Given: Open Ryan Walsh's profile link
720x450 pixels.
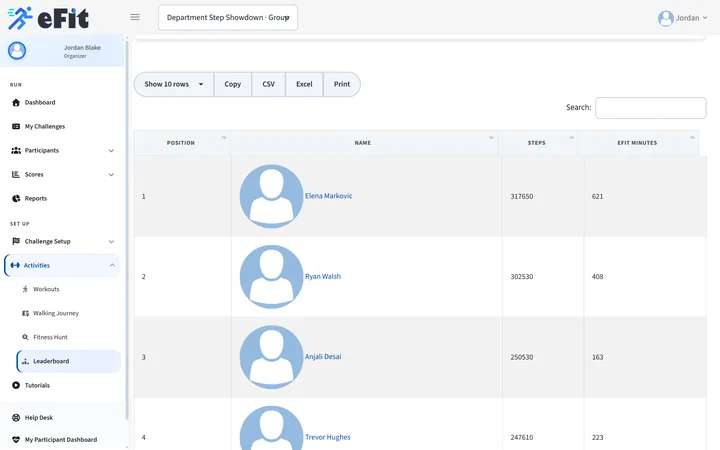Looking at the screenshot, I should pyautogui.click(x=323, y=276).
